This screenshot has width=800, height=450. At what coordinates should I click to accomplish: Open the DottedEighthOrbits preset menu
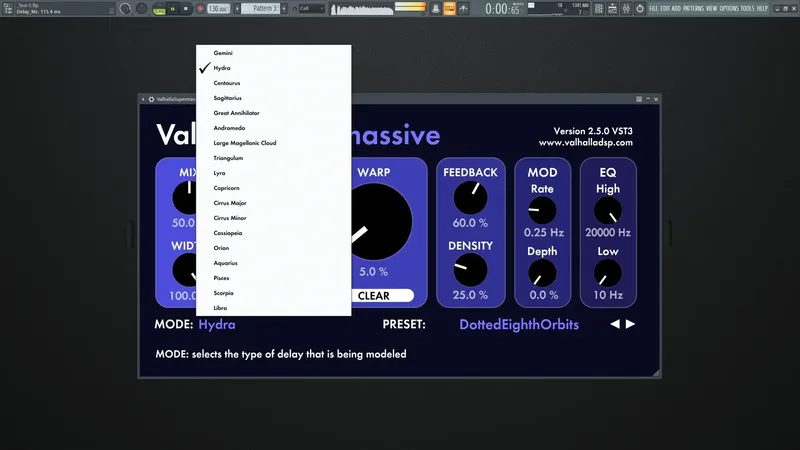(x=519, y=324)
